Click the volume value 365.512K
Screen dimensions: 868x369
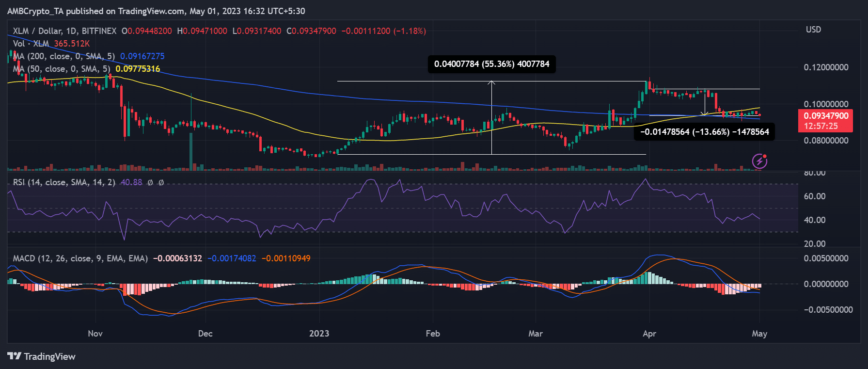(x=72, y=44)
